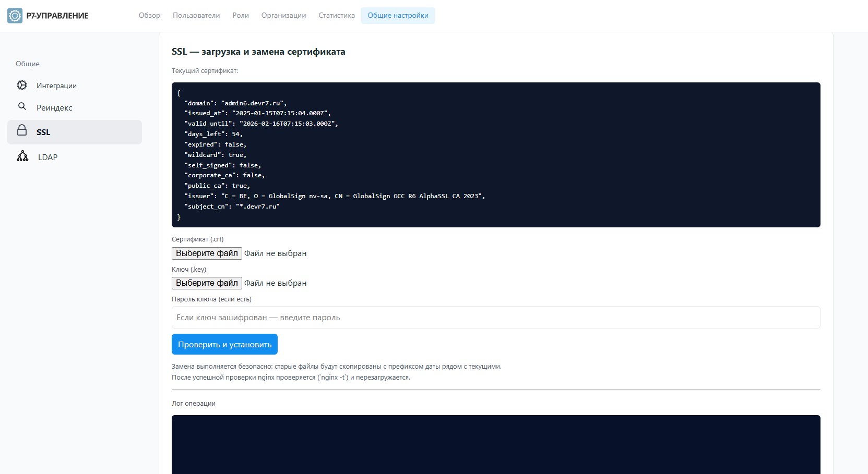Click the Реиндекс magnifier icon
Image resolution: width=868 pixels, height=474 pixels.
pos(22,106)
